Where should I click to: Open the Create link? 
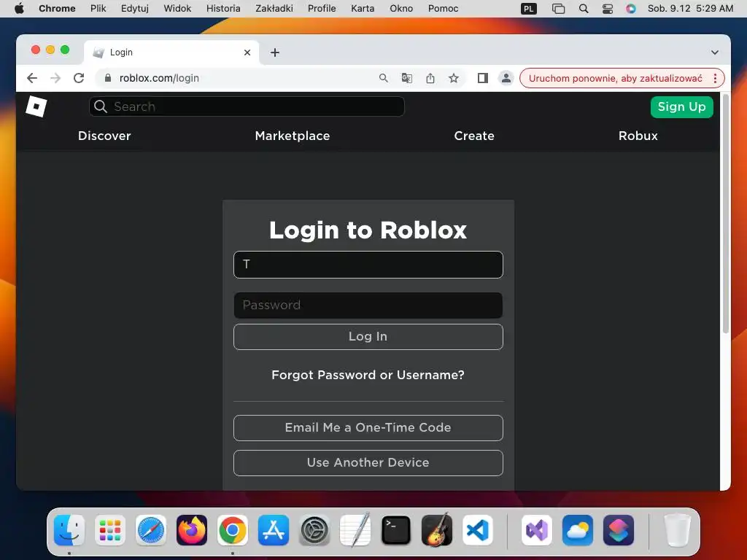[474, 136]
